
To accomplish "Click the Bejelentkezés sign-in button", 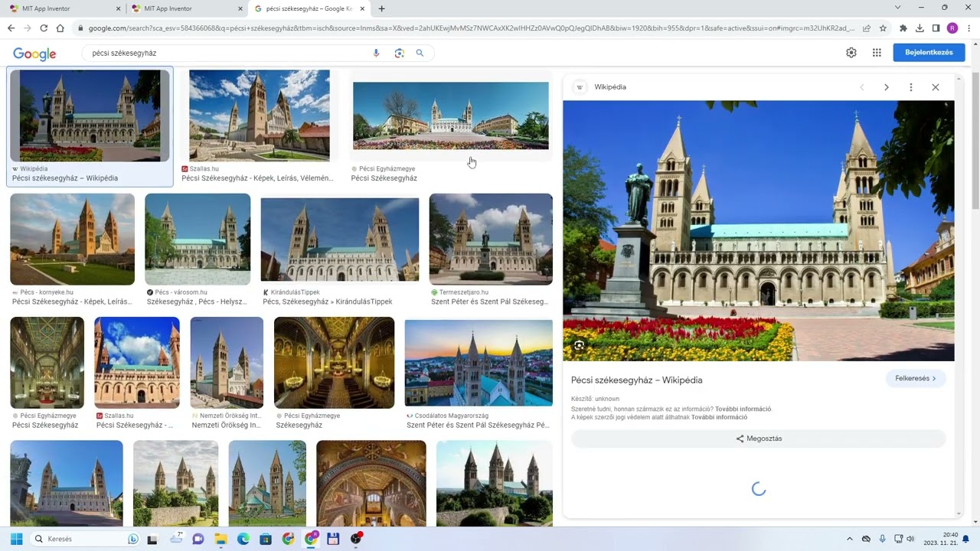I will [929, 52].
